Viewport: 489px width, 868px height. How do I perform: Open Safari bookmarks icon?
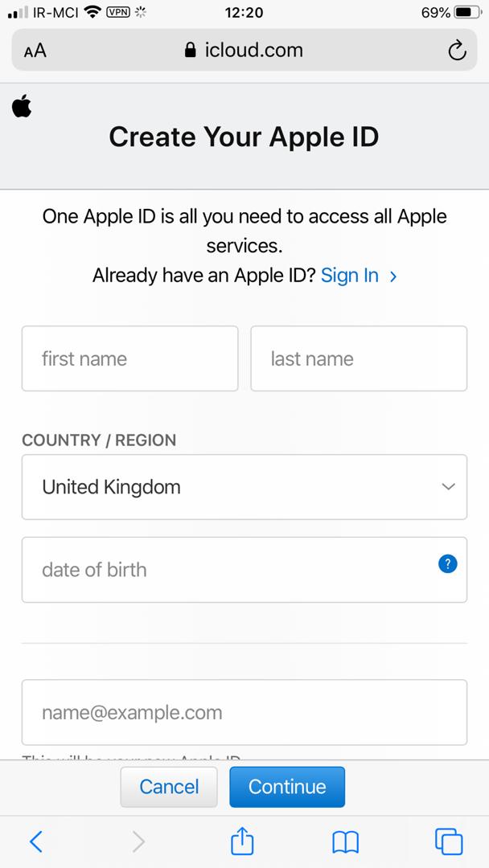345,841
